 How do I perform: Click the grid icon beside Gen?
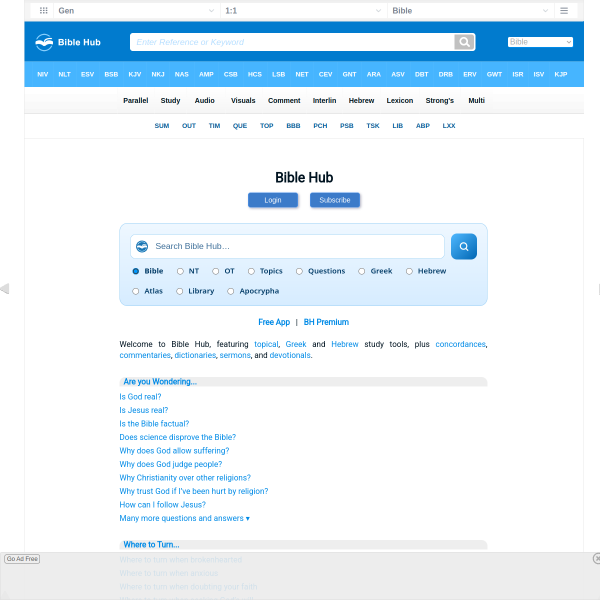click(x=43, y=10)
